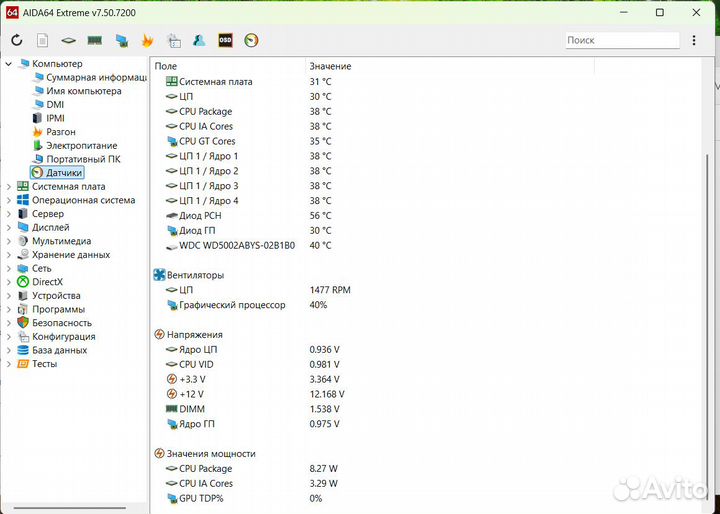Click the Операционная система Windows logo icon

[23, 200]
